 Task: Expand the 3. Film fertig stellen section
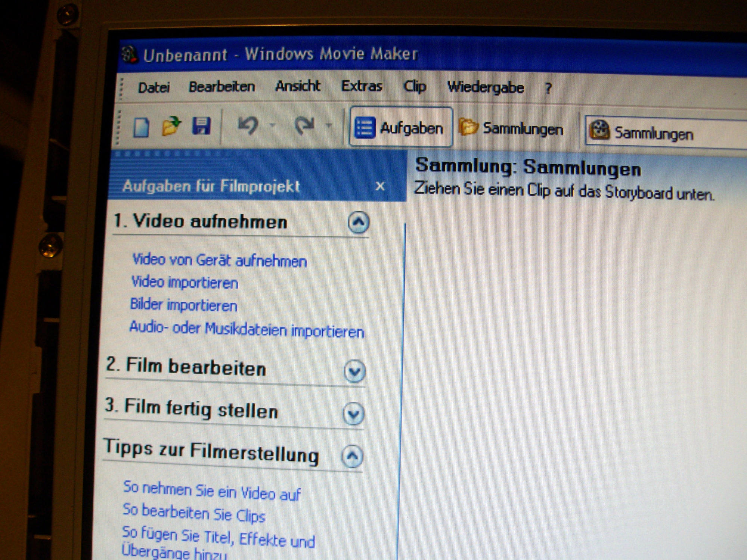click(x=353, y=413)
